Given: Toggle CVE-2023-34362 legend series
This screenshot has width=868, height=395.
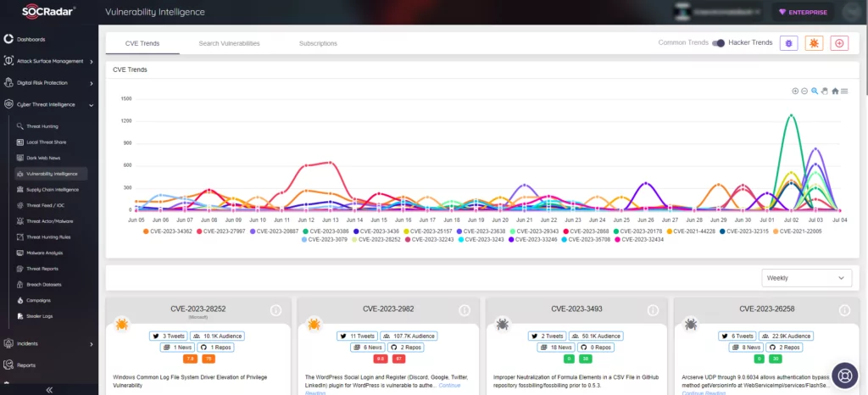Looking at the screenshot, I should click(x=168, y=231).
